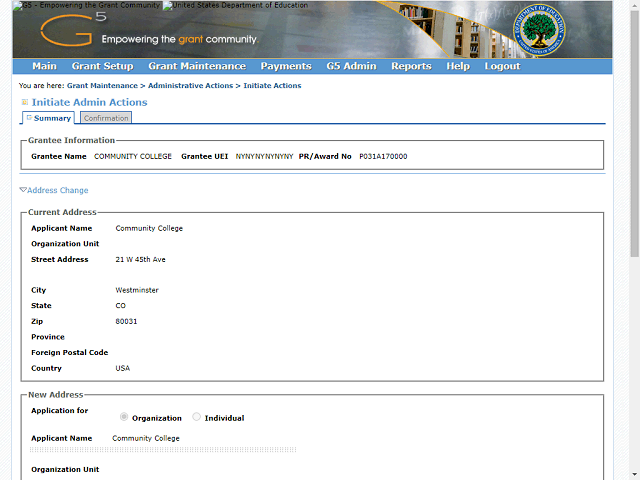The width and height of the screenshot is (640, 480).
Task: Click the Logout link
Action: pyautogui.click(x=502, y=66)
